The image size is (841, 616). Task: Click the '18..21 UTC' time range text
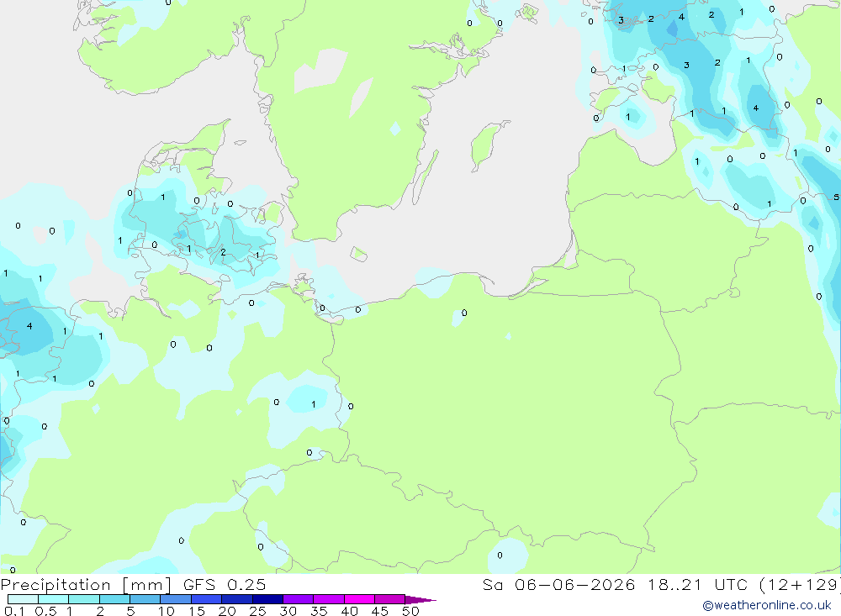pos(697,584)
